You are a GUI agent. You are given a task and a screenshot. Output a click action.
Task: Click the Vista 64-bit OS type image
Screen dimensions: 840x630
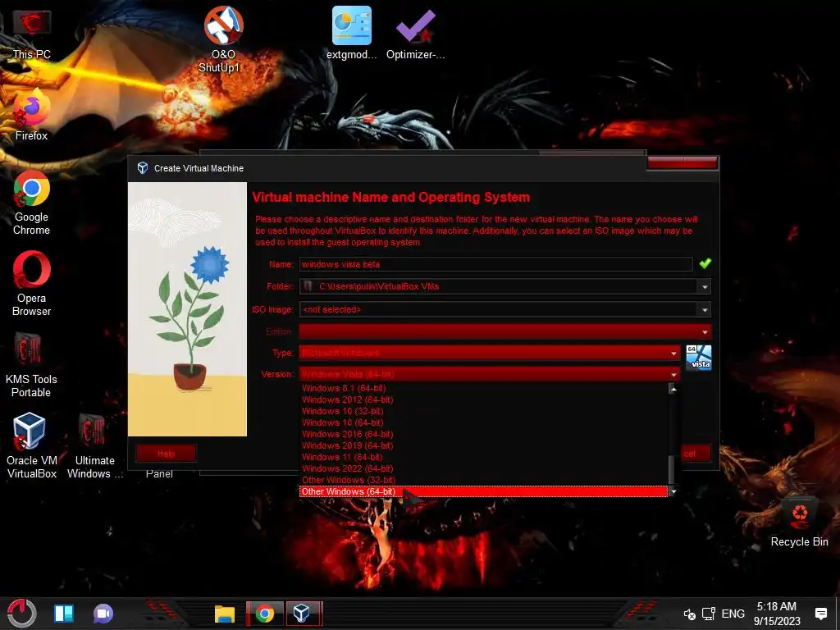pyautogui.click(x=699, y=358)
